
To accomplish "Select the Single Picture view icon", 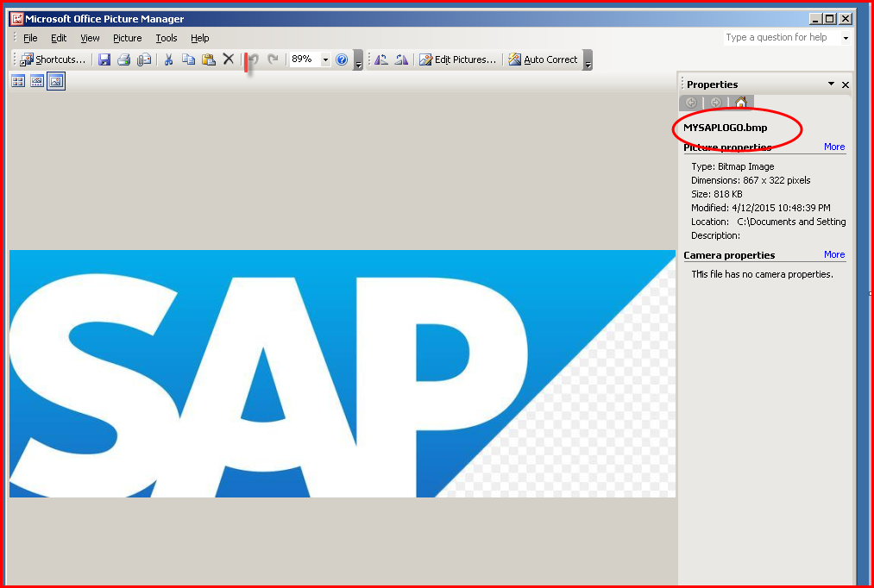I will point(56,81).
